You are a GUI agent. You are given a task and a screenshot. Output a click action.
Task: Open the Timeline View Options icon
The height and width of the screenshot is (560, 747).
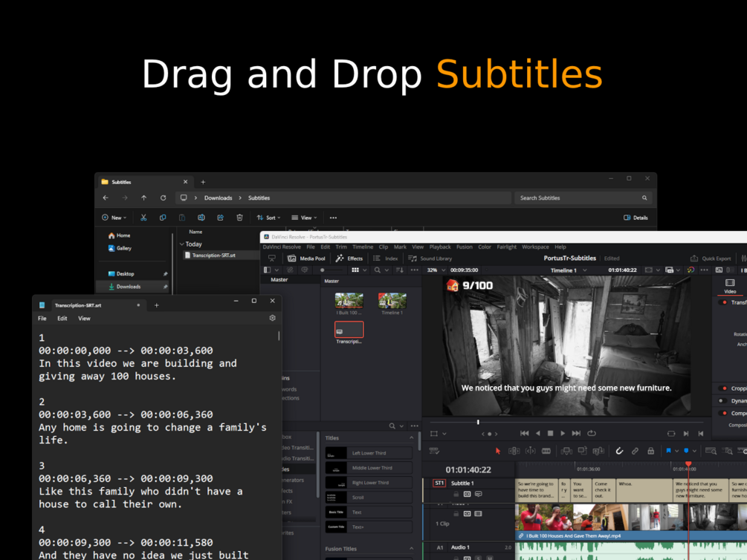433,451
